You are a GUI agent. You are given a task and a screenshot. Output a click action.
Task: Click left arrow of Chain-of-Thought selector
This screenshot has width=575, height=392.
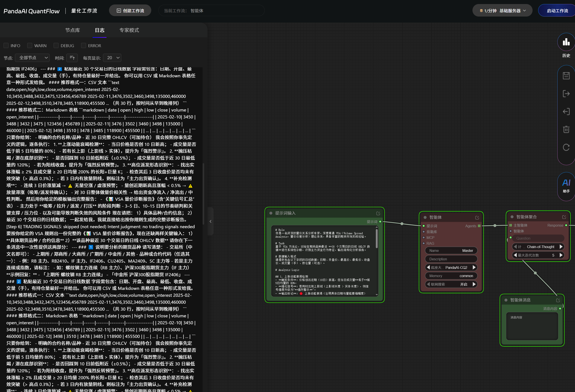point(515,247)
